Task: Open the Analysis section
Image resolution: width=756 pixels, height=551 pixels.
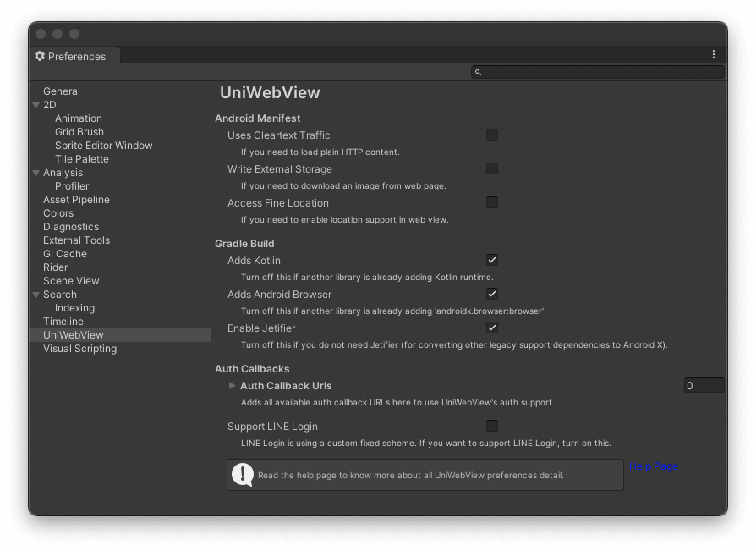Action: click(x=63, y=173)
